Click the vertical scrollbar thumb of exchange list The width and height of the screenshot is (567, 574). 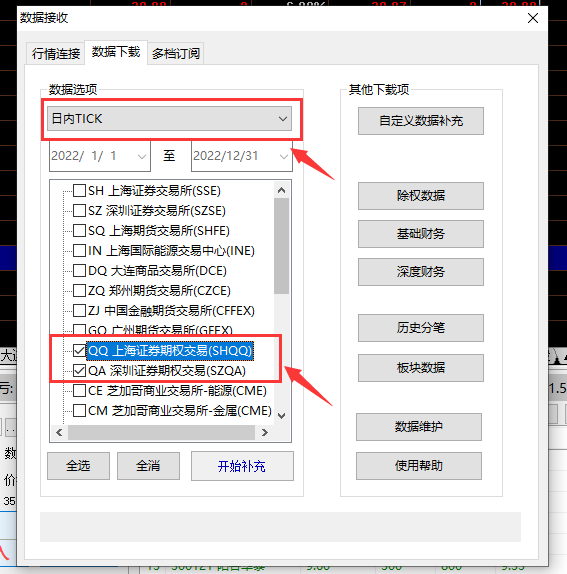pyautogui.click(x=281, y=246)
